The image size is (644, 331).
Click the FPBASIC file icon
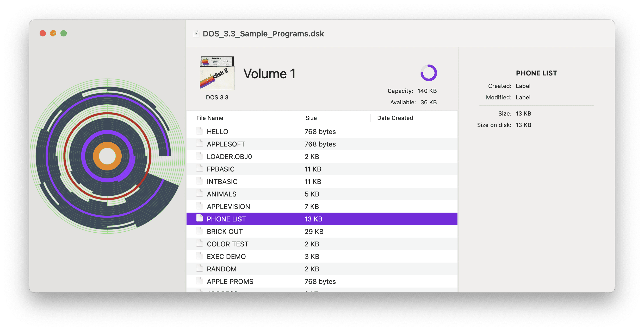coord(200,168)
